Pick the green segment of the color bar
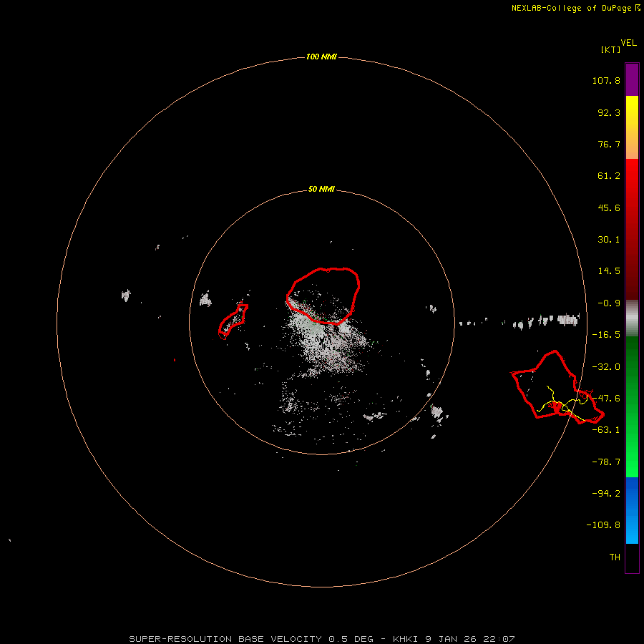644x644 pixels. [x=632, y=406]
